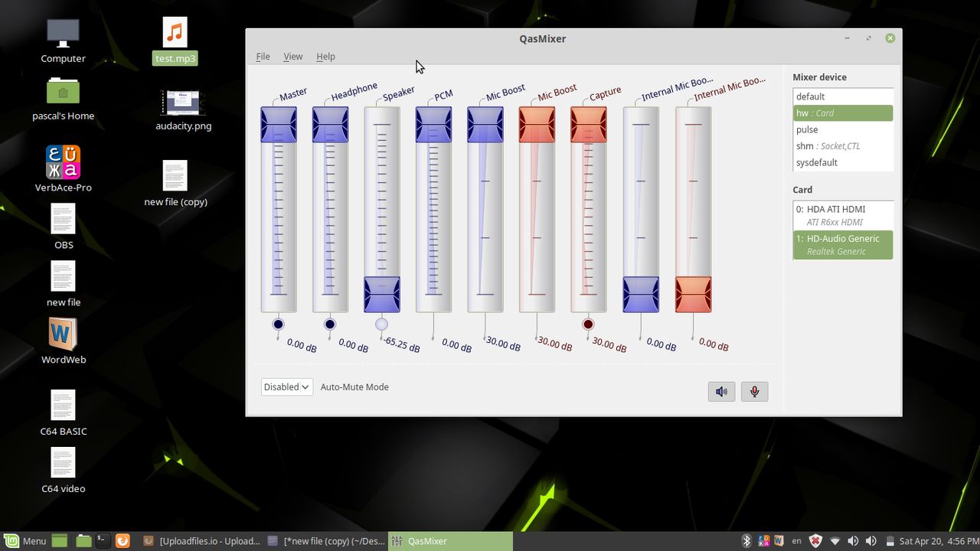Open the clock showing Sat Apr 20
Image resolution: width=980 pixels, height=551 pixels.
939,541
